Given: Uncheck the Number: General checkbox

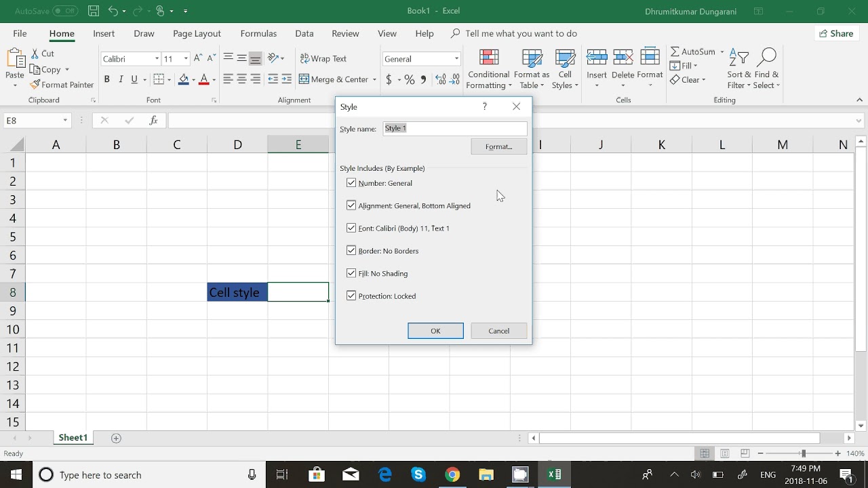Looking at the screenshot, I should click(x=351, y=183).
